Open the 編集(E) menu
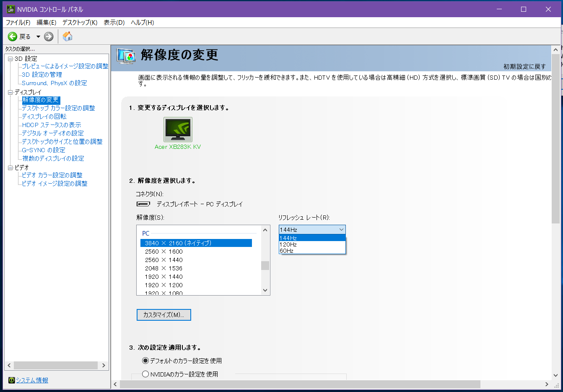563x392 pixels. click(47, 23)
